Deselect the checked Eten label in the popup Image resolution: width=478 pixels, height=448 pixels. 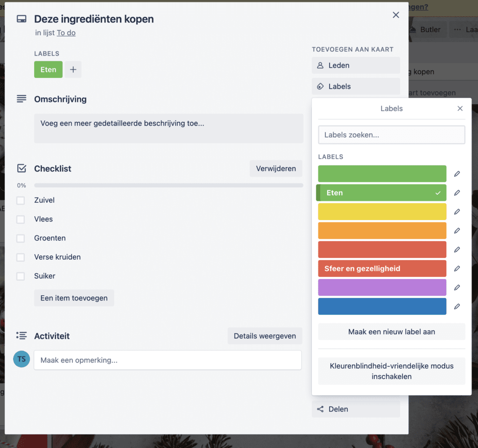pyautogui.click(x=381, y=193)
